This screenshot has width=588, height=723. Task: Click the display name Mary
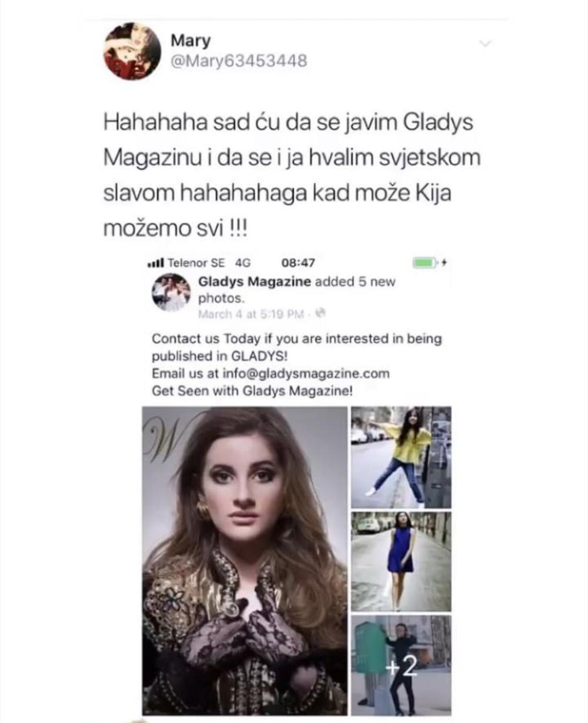coord(191,41)
